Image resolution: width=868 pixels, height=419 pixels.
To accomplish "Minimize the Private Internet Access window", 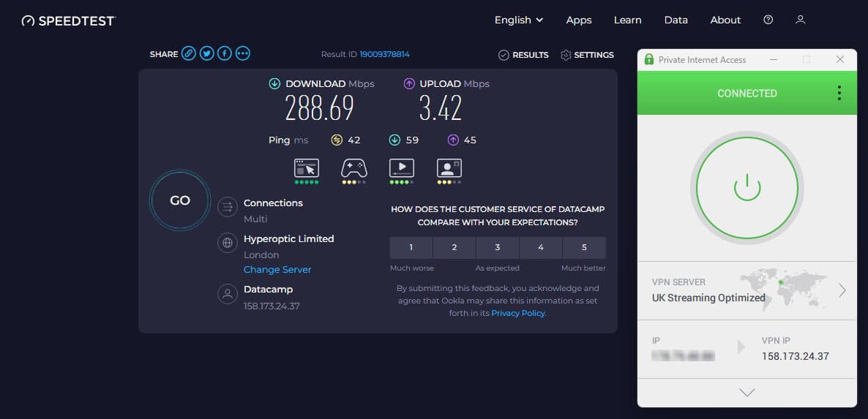I will coord(774,60).
